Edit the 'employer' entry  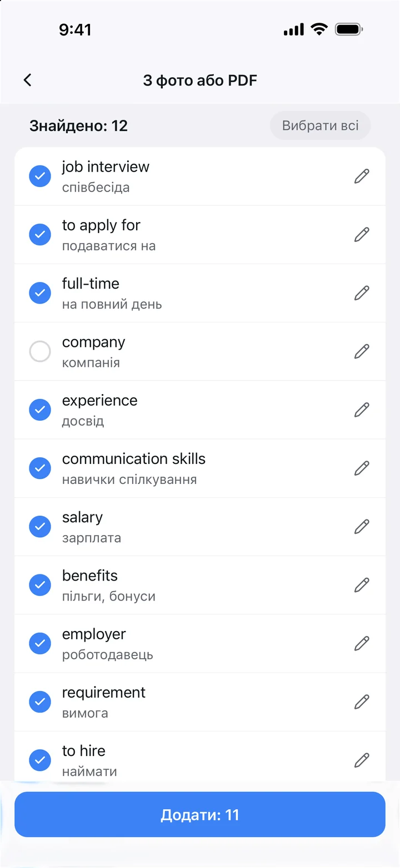click(362, 643)
